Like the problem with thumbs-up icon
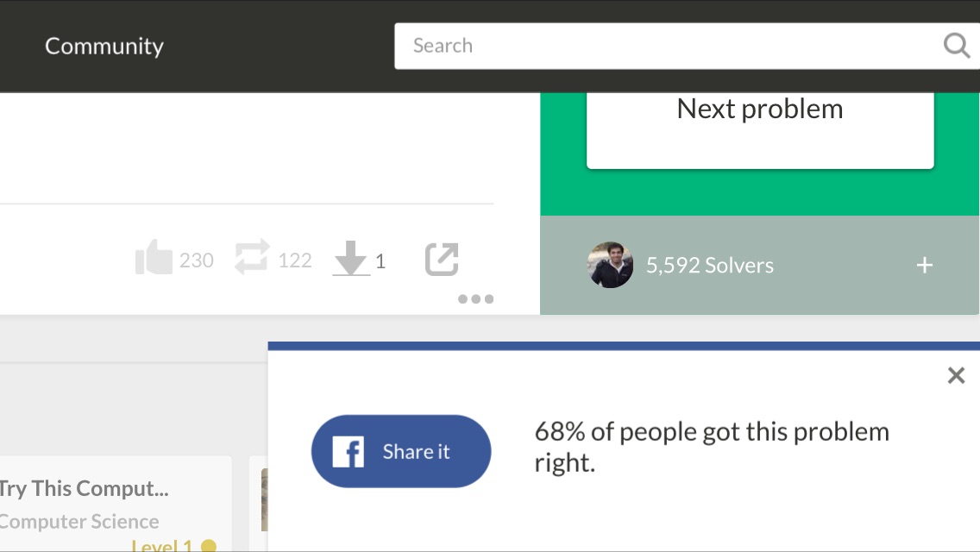 click(154, 258)
